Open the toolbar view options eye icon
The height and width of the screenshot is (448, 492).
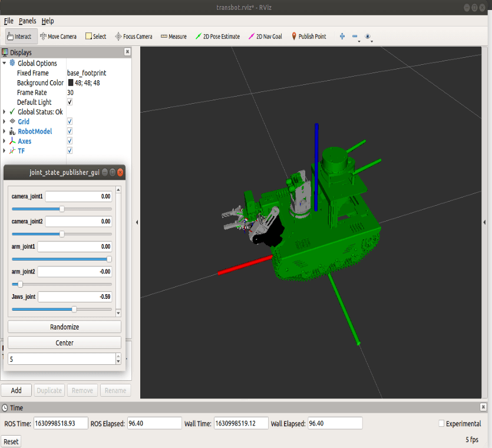point(368,37)
